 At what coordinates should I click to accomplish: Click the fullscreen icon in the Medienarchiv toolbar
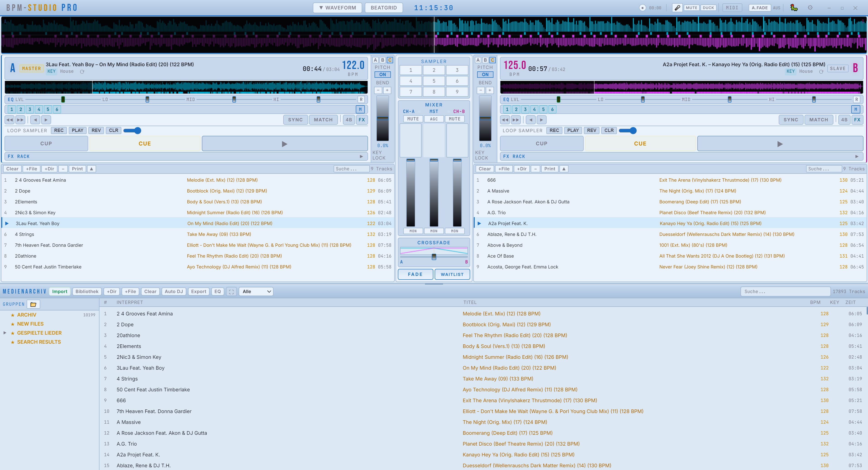231,291
